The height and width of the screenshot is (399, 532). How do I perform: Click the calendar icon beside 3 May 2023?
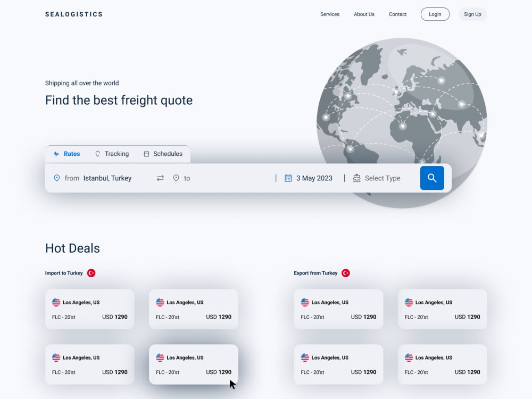[288, 178]
